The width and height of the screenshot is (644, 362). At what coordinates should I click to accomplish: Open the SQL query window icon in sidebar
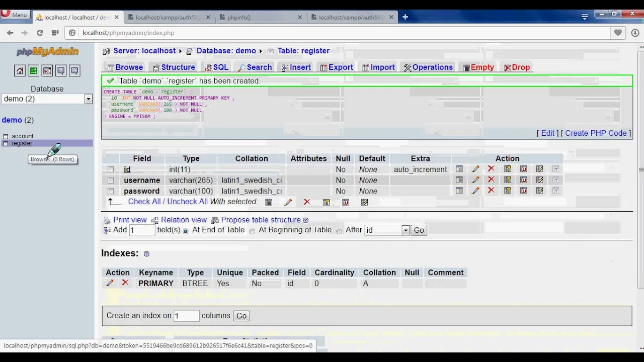47,70
